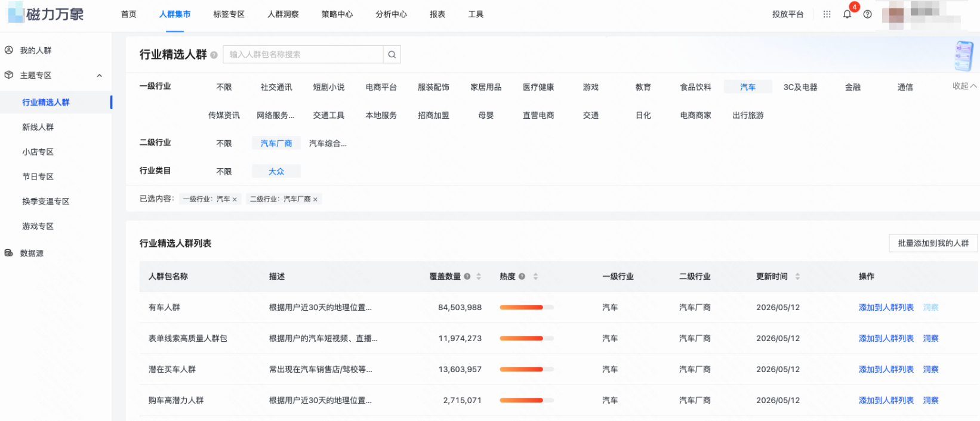Image resolution: width=980 pixels, height=421 pixels.
Task: Click the 我的人群 sidebar icon
Action: 9,50
